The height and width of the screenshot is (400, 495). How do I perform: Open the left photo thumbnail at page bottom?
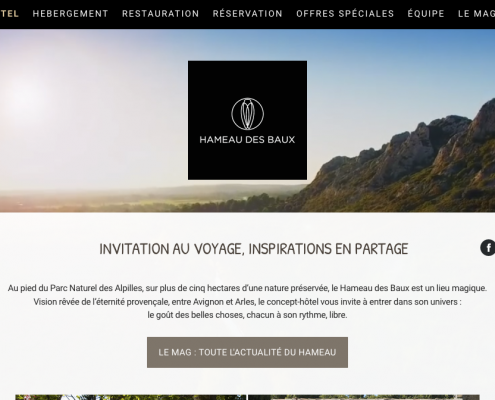(x=131, y=397)
